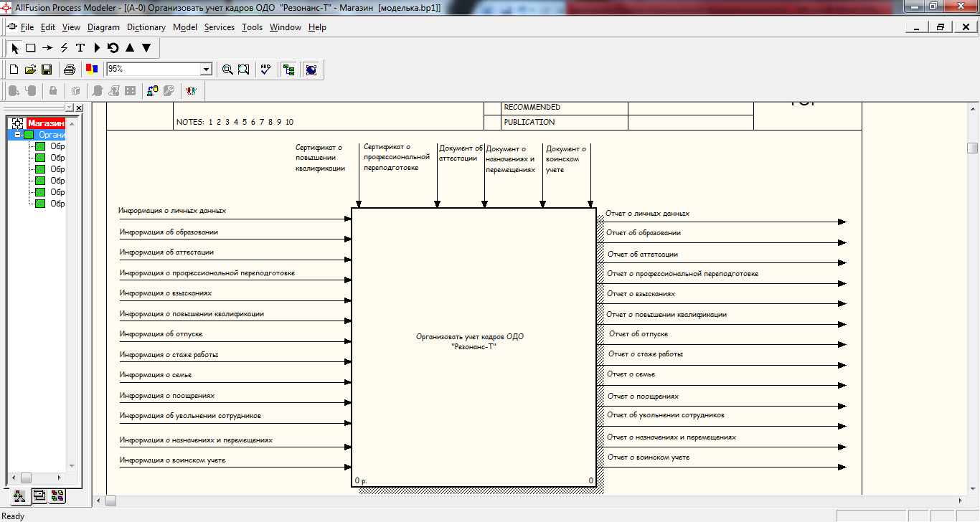
Task: Click the diagram vertical scrollbar thumb
Action: [x=973, y=148]
